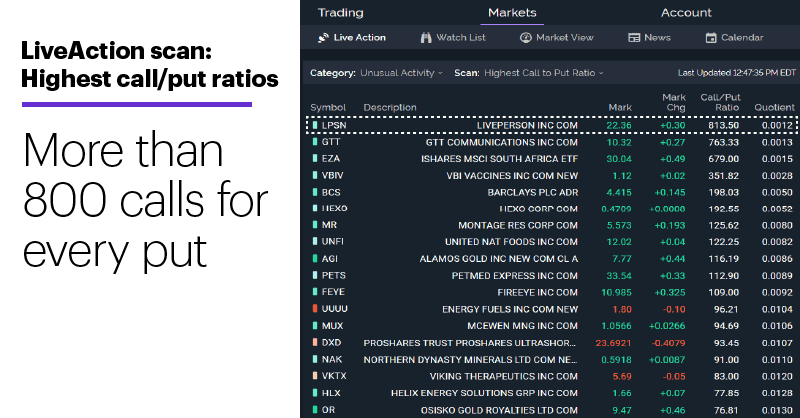The height and width of the screenshot is (418, 800).
Task: Open the Market View sub-tab label
Action: (x=564, y=38)
